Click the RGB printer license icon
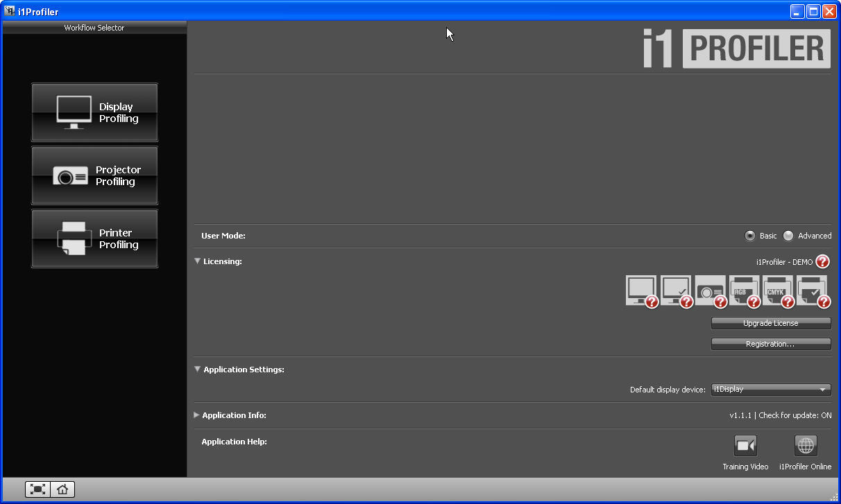Viewport: 841px width, 504px height. point(744,290)
